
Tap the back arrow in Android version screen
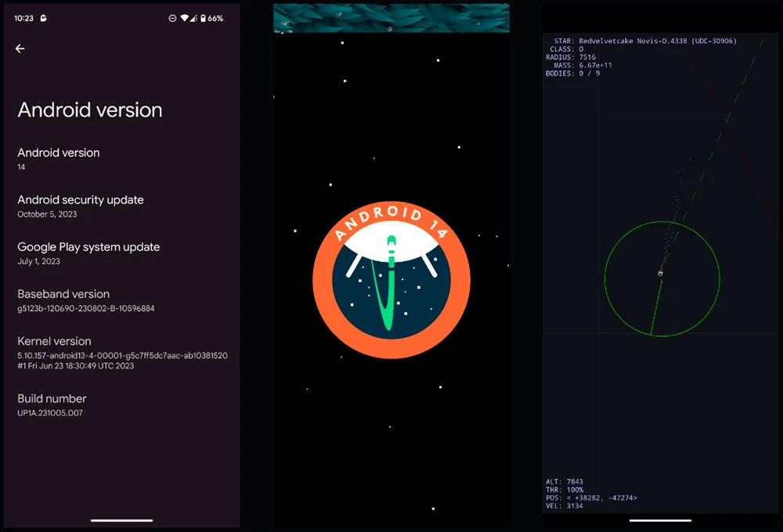[x=20, y=49]
